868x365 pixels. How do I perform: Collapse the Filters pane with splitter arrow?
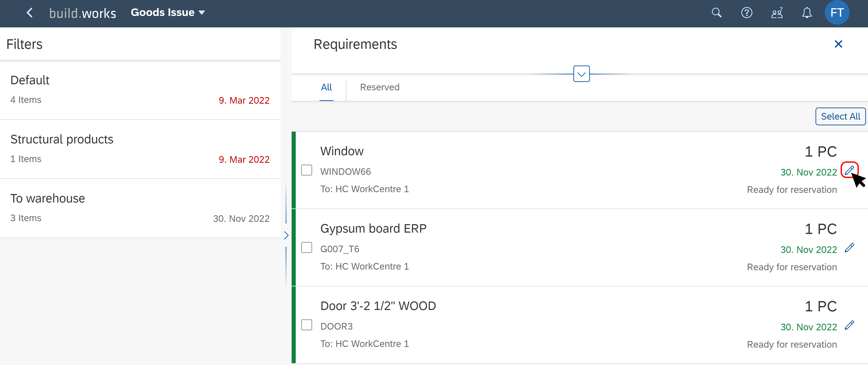pos(286,235)
